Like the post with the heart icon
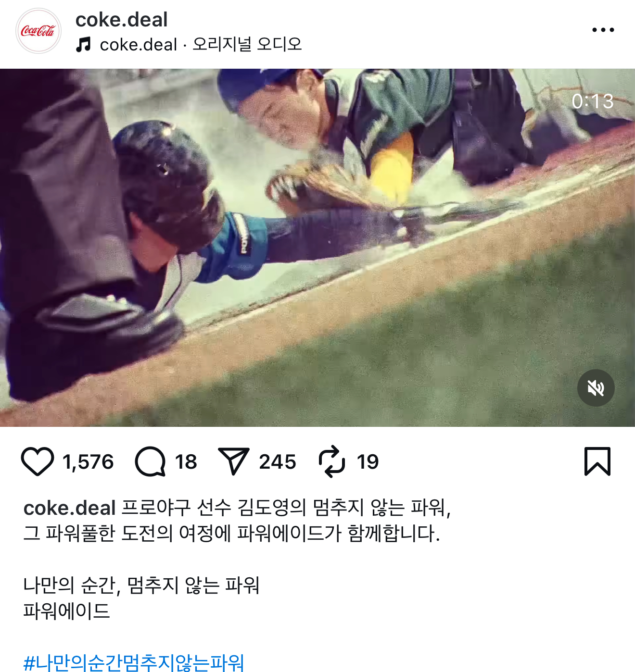The width and height of the screenshot is (635, 672). click(38, 461)
